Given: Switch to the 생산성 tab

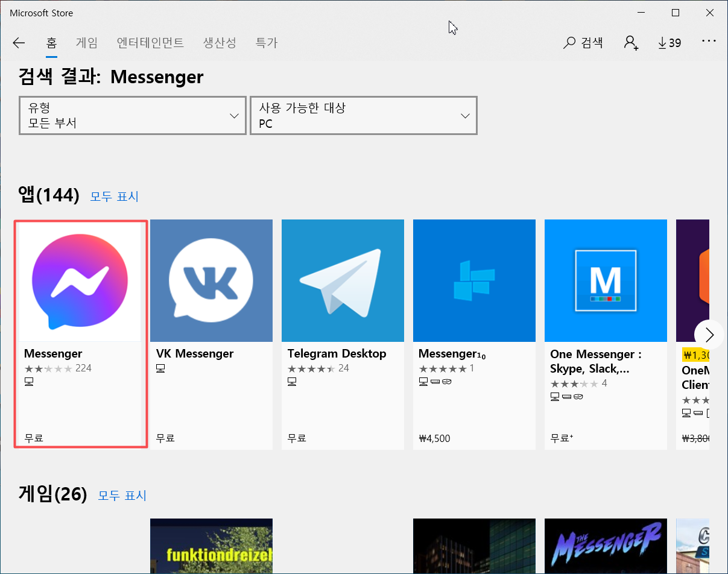Looking at the screenshot, I should click(220, 43).
